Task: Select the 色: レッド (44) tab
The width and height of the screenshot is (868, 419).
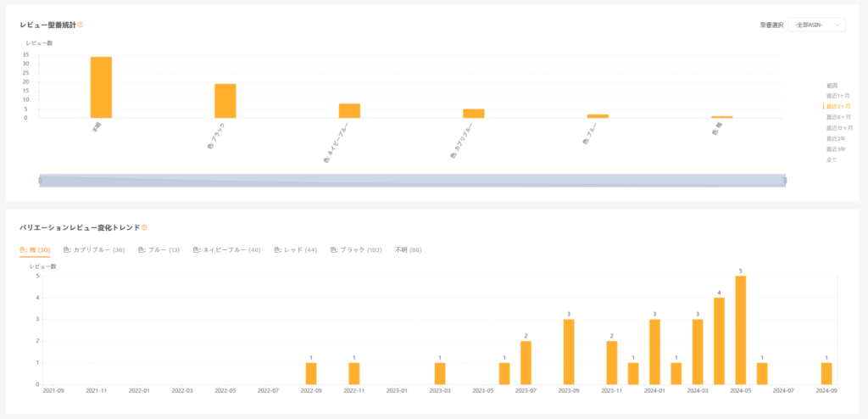Action: click(x=295, y=250)
